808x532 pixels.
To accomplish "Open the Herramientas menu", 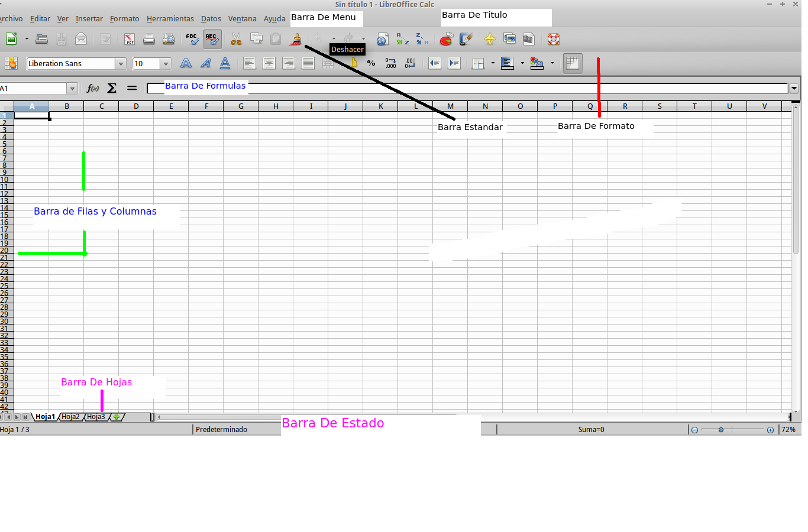I will coord(170,18).
